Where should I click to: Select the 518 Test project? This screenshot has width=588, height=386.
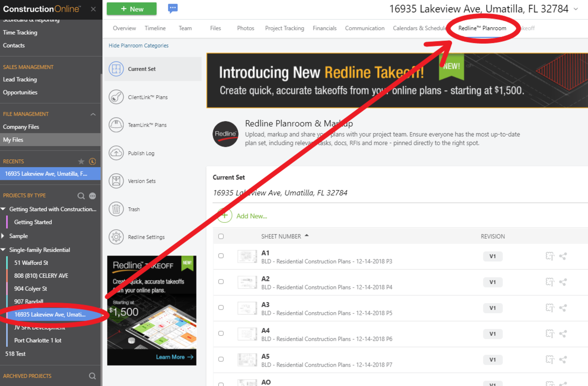tap(15, 354)
